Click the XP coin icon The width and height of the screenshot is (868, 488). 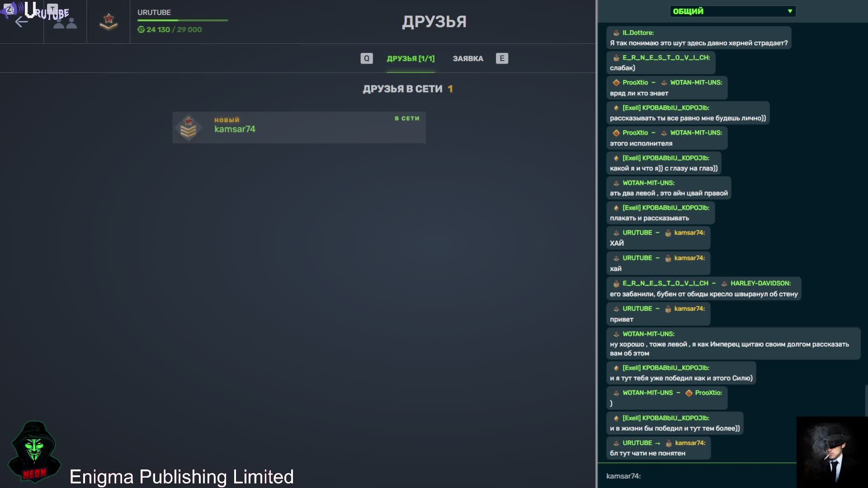coord(141,29)
